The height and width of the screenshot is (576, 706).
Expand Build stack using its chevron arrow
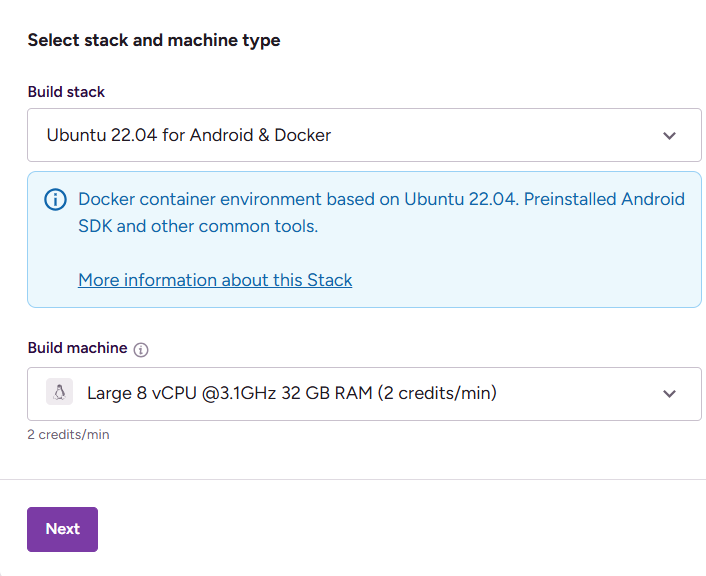[x=669, y=135]
